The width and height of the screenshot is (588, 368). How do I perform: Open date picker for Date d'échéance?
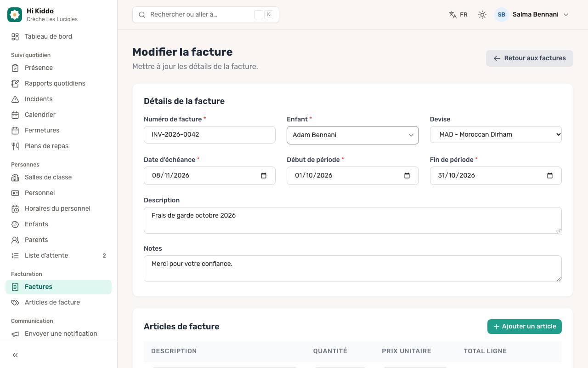point(264,176)
